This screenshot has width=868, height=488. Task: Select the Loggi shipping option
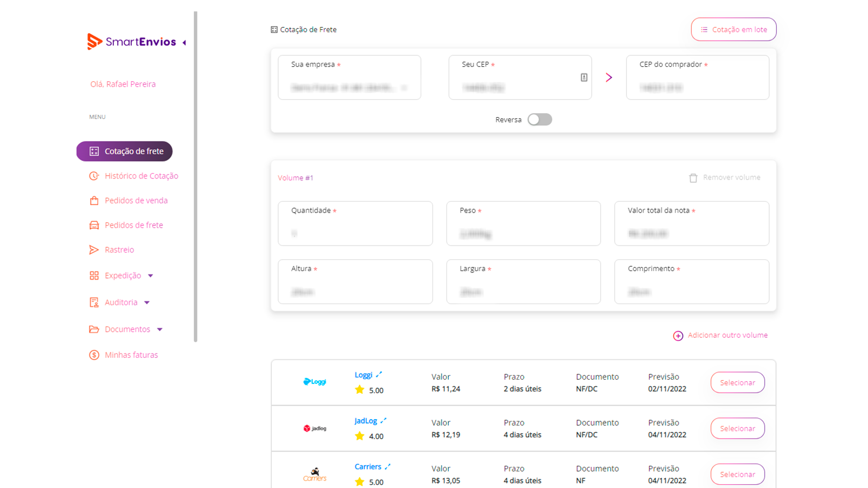point(738,382)
